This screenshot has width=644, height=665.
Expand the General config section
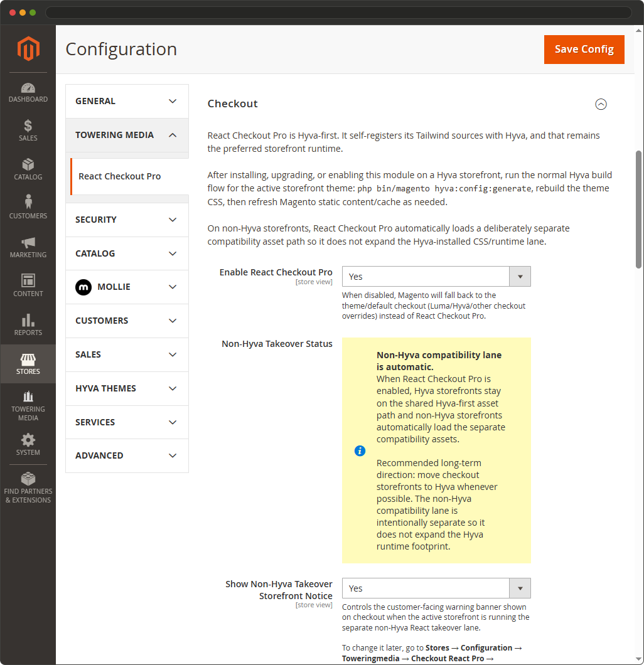coord(127,102)
